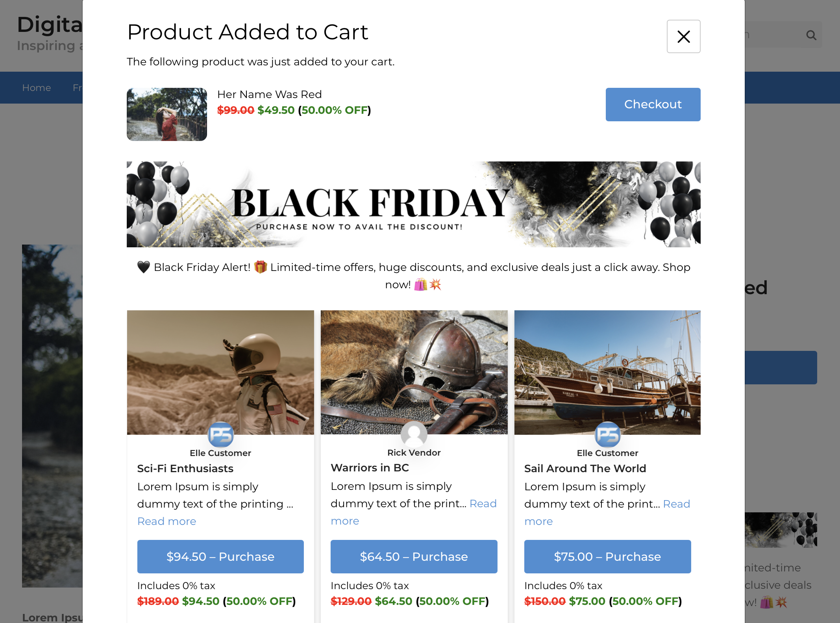Screen dimensions: 840x623
Task: Open the Sci-Fi Enthusiasts astronaut image
Action: point(220,373)
